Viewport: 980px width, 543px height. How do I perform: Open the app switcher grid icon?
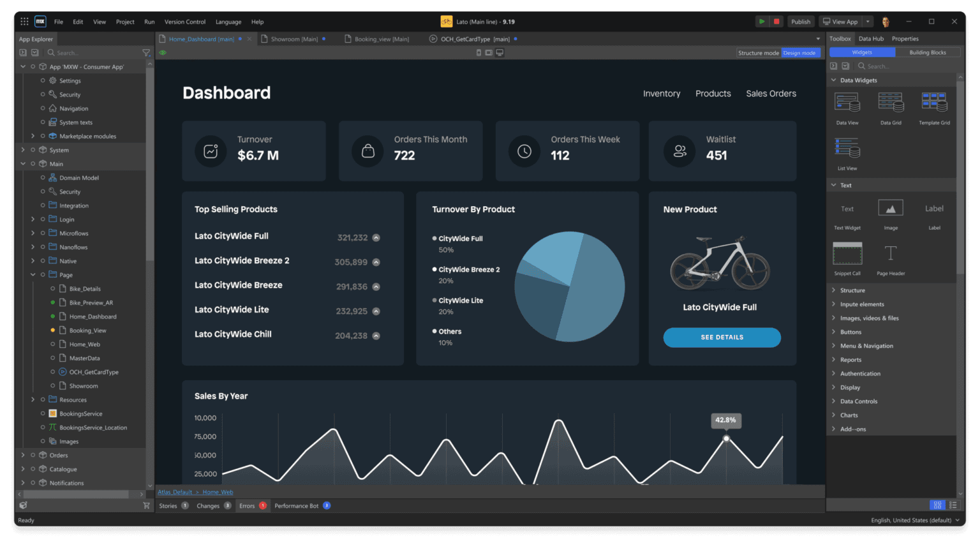24,22
